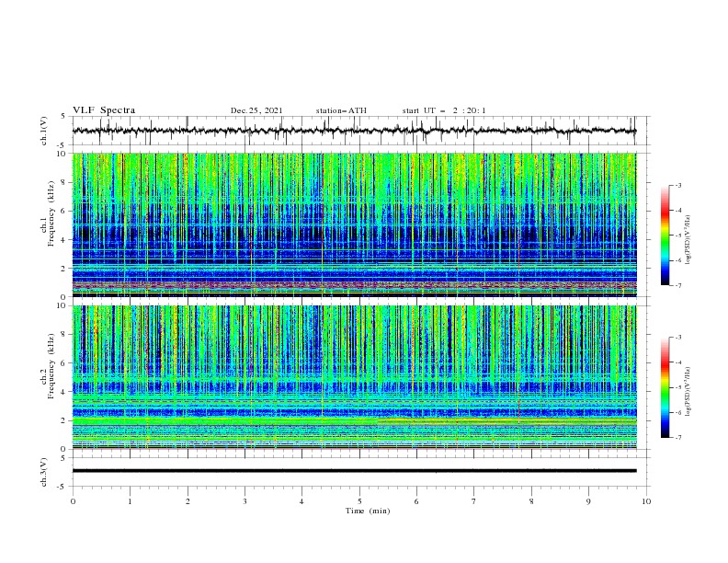Click the ch.1 spectrogram plot area
The image size is (728, 563).
[354, 224]
